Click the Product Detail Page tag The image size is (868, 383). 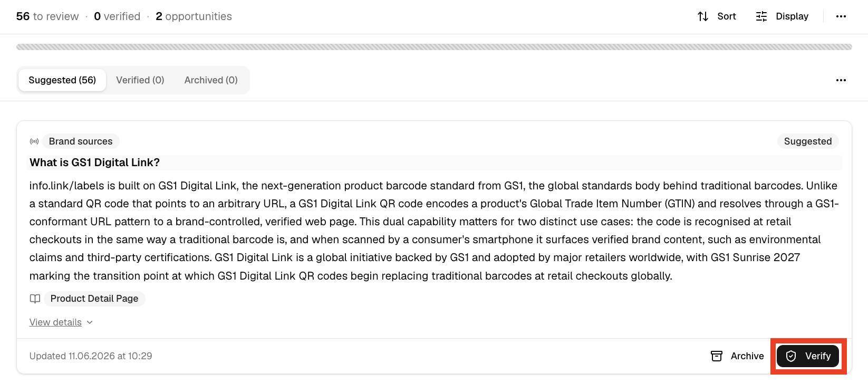point(94,299)
